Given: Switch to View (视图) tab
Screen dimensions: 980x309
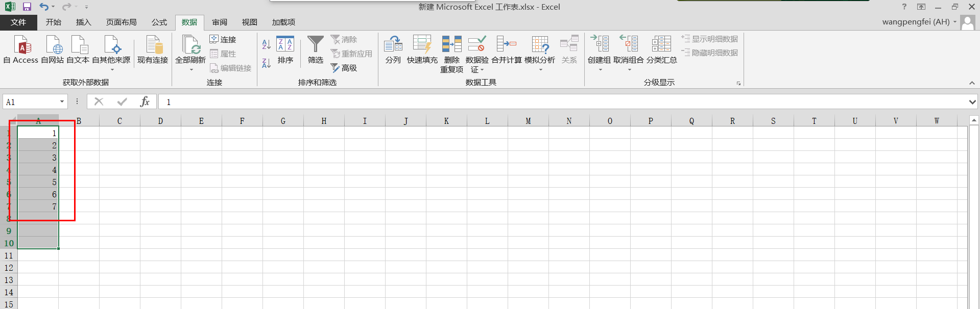Looking at the screenshot, I should point(249,22).
